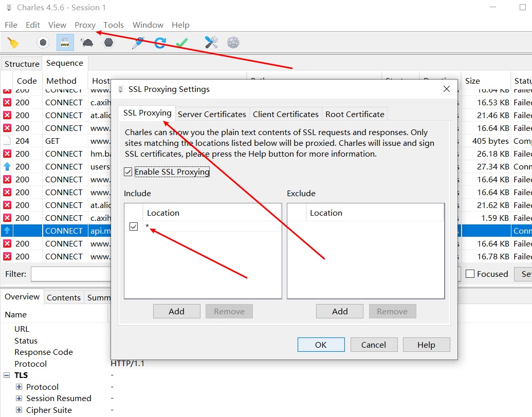Screen dimensions: 532x417
Task: Sort by the Code column header
Action: coord(27,81)
